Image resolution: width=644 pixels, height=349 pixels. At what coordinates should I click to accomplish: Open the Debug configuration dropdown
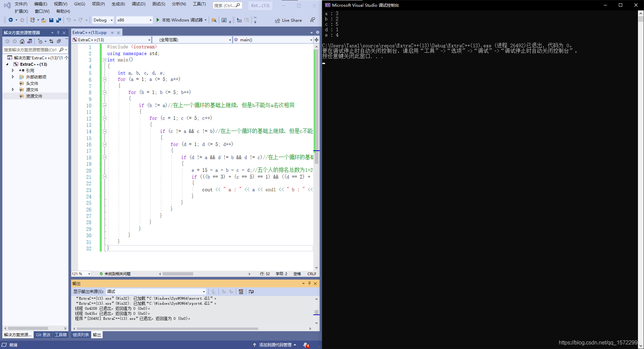click(x=103, y=20)
